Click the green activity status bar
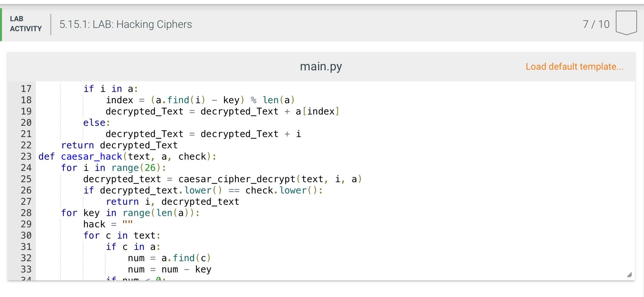644x297 pixels. pyautogui.click(x=1, y=24)
